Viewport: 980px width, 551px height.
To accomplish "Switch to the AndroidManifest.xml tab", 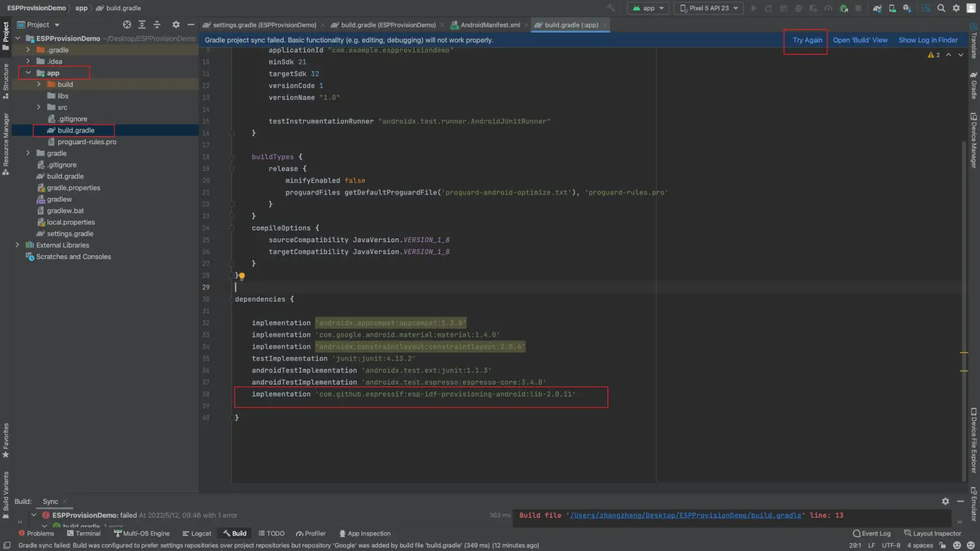I will point(490,25).
